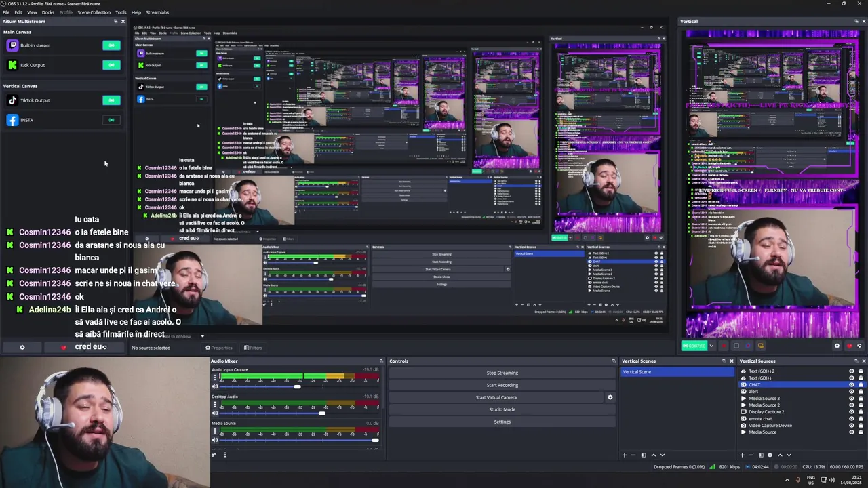The width and height of the screenshot is (868, 488).
Task: Click the Kick icon beside Kick Output
Action: point(12,65)
